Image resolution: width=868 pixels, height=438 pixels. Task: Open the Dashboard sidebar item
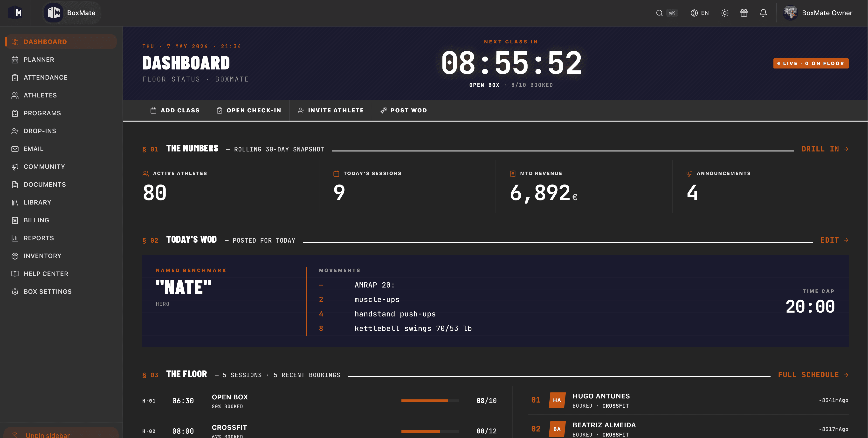pos(61,42)
